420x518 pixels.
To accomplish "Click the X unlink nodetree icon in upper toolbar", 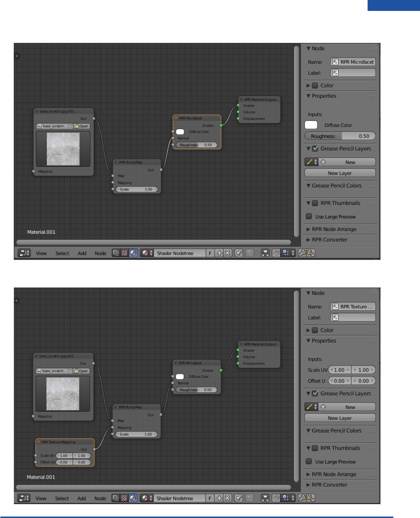I will coord(227,253).
